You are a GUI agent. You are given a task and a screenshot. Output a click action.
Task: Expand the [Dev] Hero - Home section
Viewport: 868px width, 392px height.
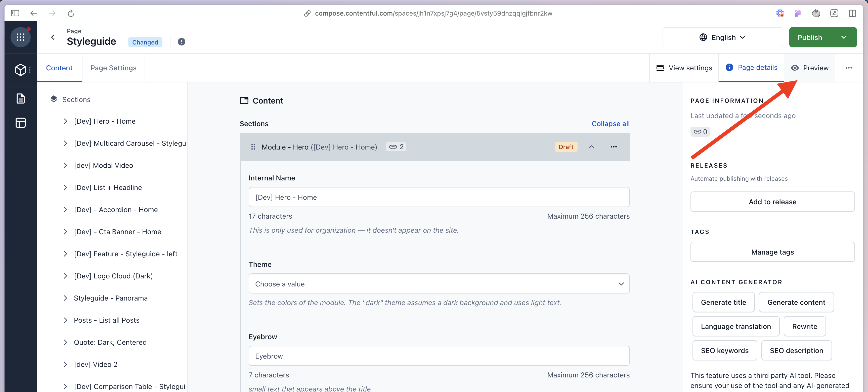pos(65,121)
